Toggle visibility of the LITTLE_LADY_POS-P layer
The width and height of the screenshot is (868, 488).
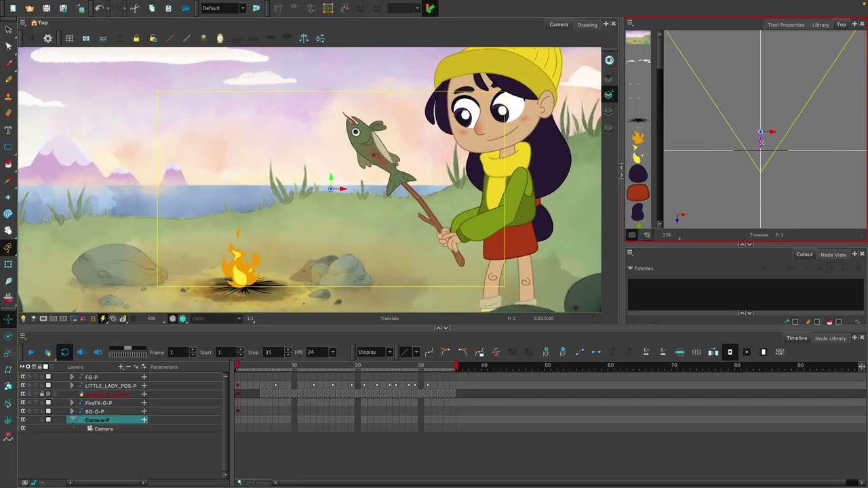point(22,386)
